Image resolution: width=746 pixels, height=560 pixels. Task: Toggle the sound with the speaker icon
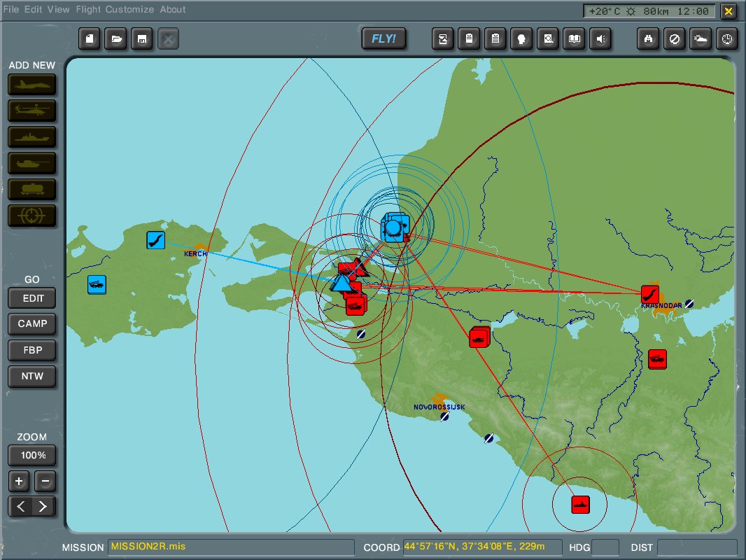point(600,39)
